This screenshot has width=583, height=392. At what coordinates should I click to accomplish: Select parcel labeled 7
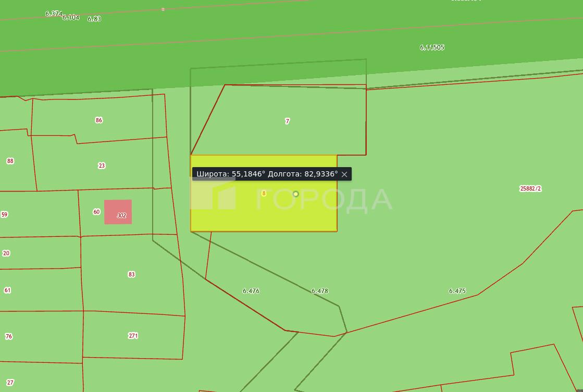pos(287,121)
